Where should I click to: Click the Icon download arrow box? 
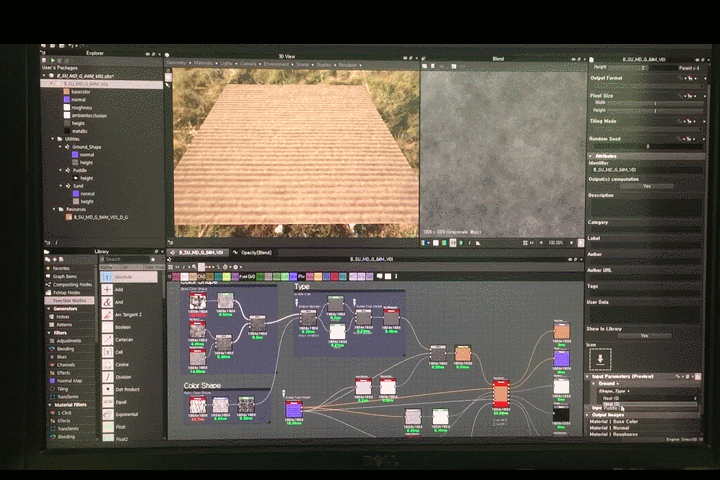pos(600,359)
